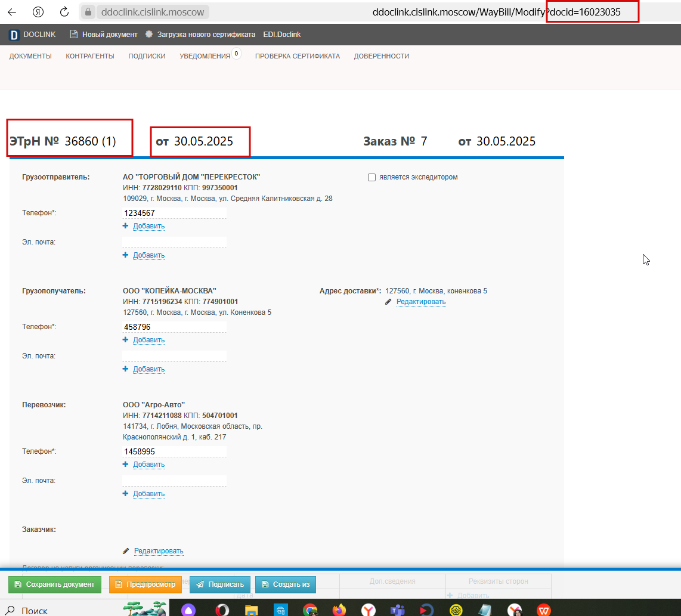
Task: Click consignee phone field '458796'
Action: point(174,327)
